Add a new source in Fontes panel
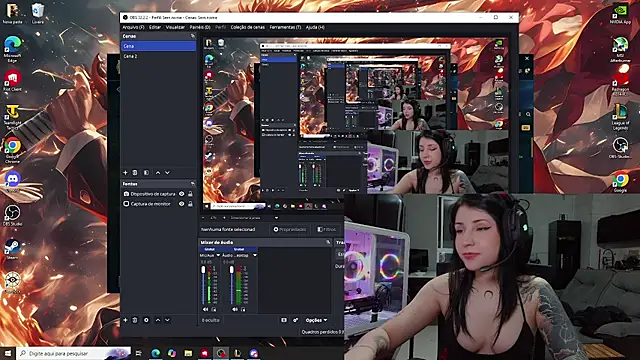The width and height of the screenshot is (640, 360). pos(125,320)
